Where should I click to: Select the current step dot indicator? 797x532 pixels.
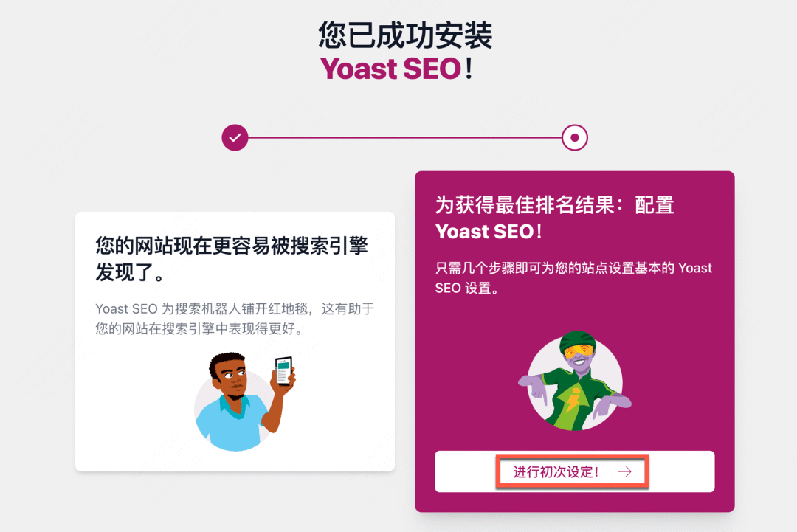[x=575, y=137]
